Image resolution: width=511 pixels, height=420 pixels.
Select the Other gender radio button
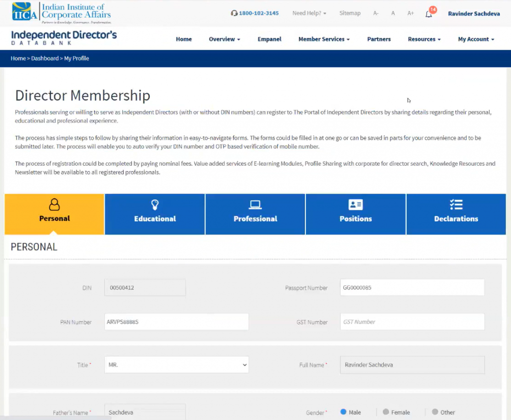[x=435, y=412]
